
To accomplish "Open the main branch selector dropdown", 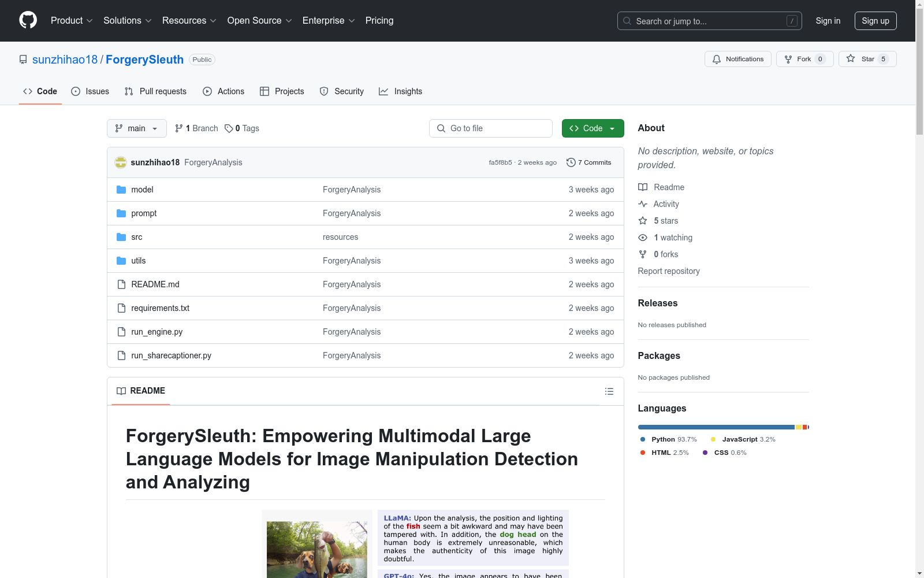I will 137,128.
